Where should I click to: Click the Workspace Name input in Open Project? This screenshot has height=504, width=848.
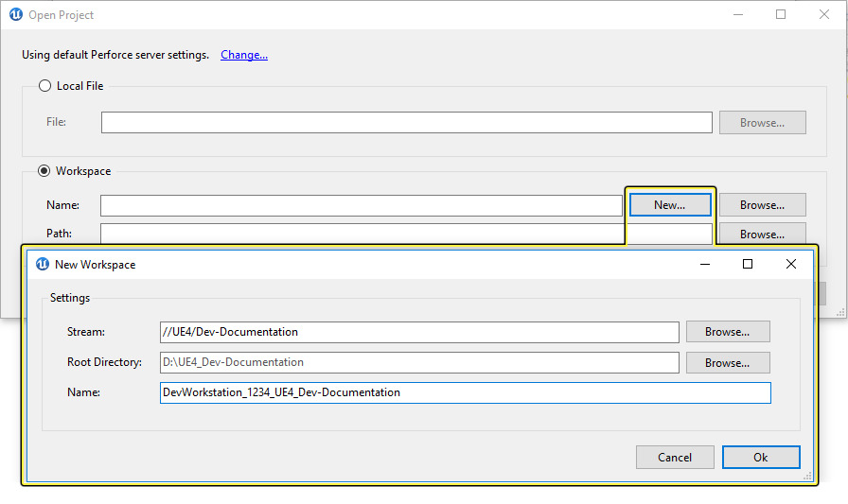(x=361, y=205)
